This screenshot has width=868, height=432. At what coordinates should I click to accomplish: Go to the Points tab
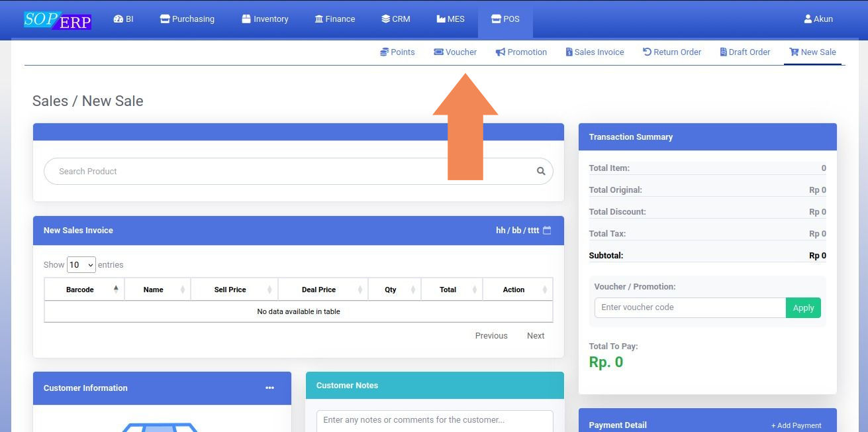pyautogui.click(x=397, y=52)
